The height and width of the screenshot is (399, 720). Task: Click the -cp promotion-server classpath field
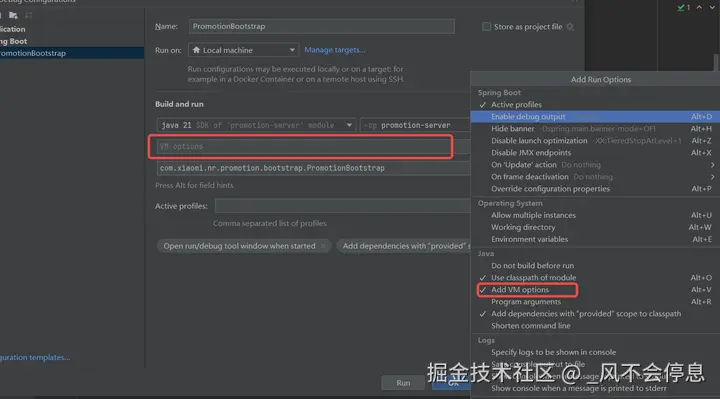[415, 125]
